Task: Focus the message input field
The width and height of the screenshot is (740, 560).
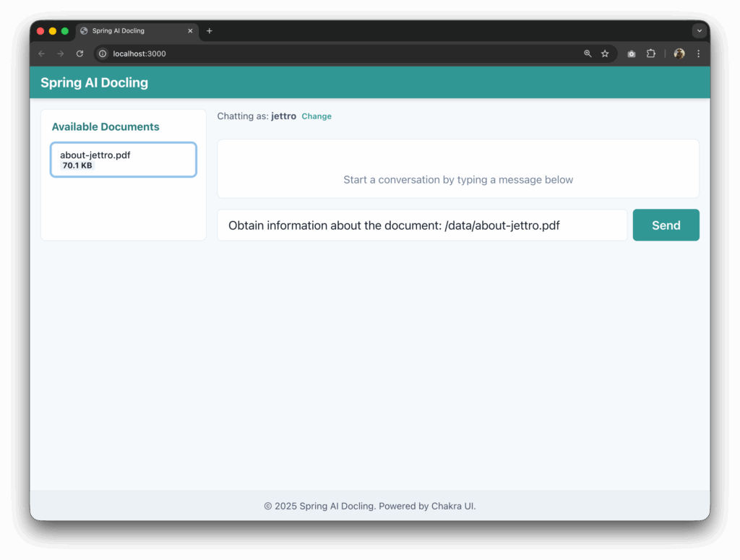Action: (422, 225)
